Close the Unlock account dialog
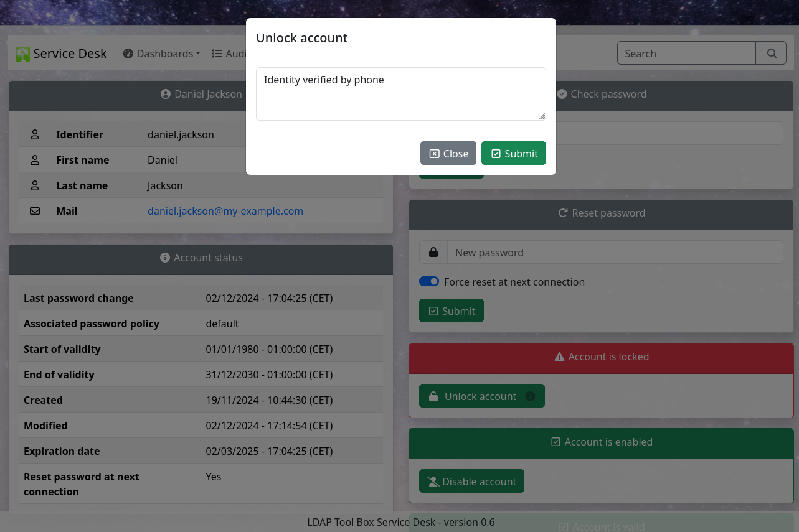This screenshot has height=532, width=799. [x=448, y=153]
